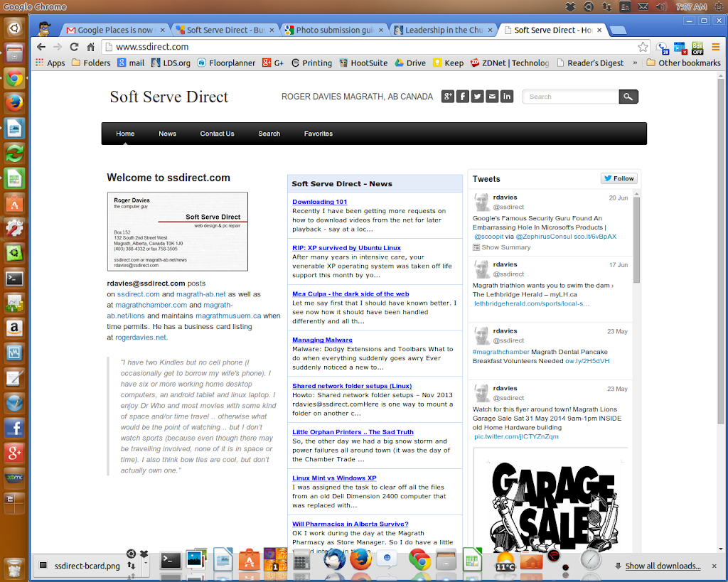The image size is (728, 582).
Task: Open the Trash in the launcher
Action: pos(14,567)
